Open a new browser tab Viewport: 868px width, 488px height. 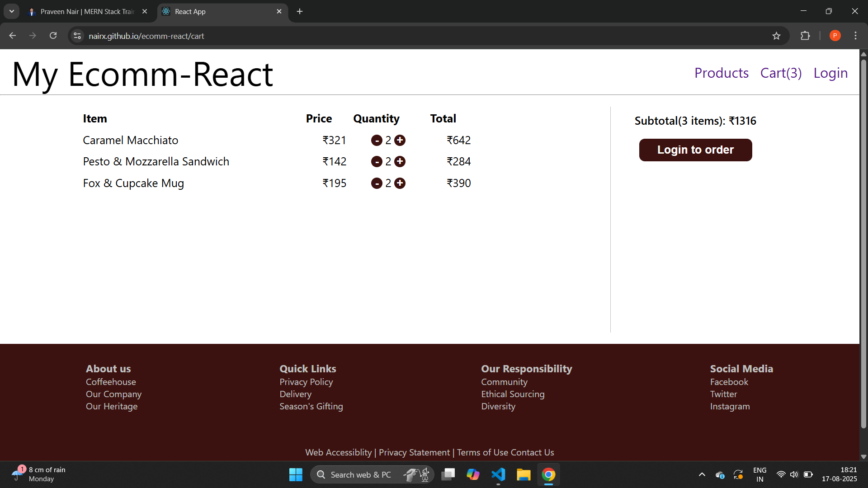[300, 11]
